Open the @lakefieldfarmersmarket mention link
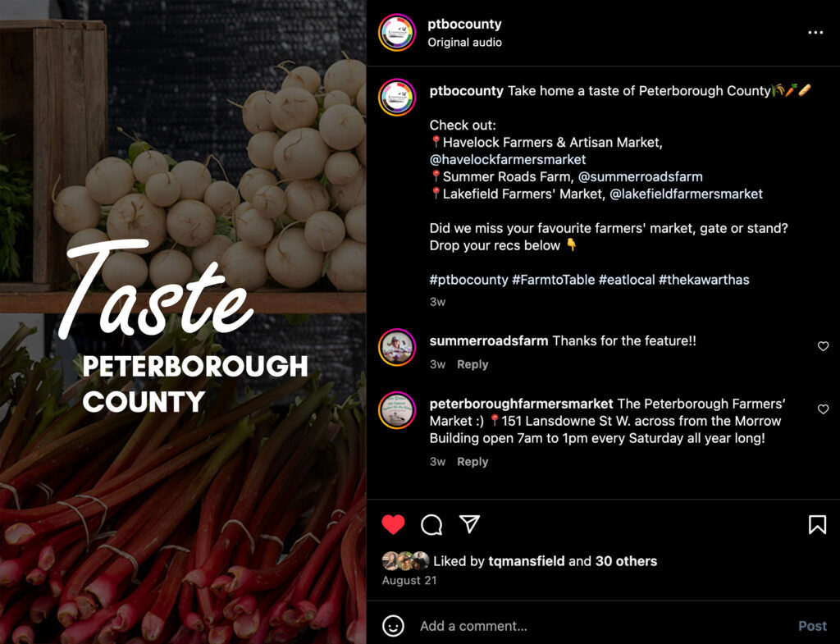Viewport: 840px width, 644px height. [687, 194]
